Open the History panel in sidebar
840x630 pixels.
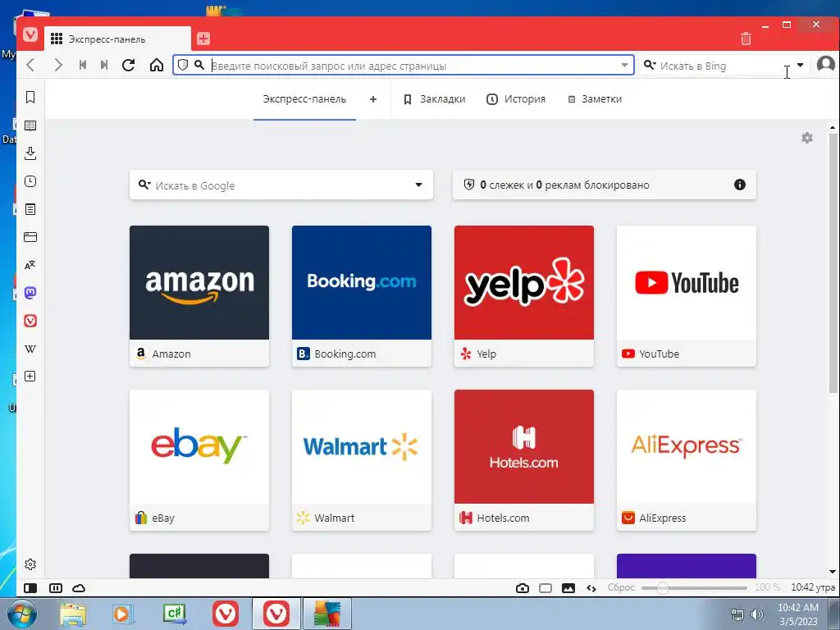point(30,181)
